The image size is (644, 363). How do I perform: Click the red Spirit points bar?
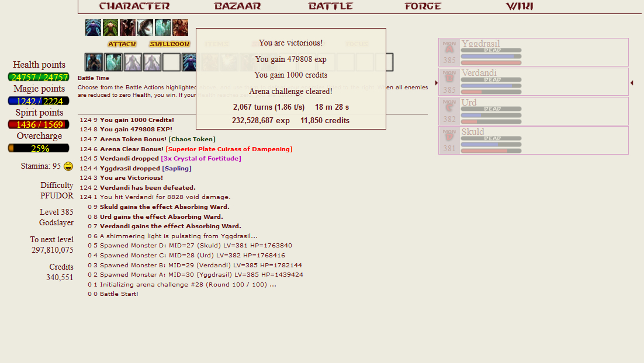coord(39,124)
